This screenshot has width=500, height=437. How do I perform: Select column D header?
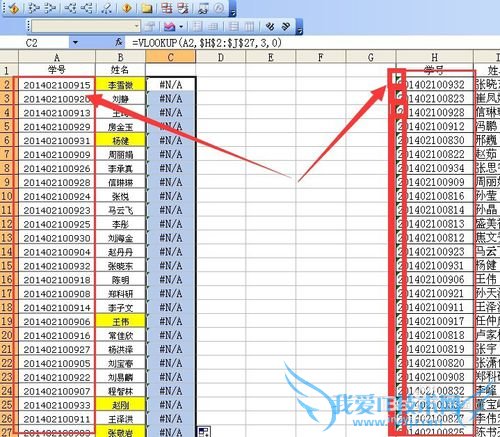(221, 57)
